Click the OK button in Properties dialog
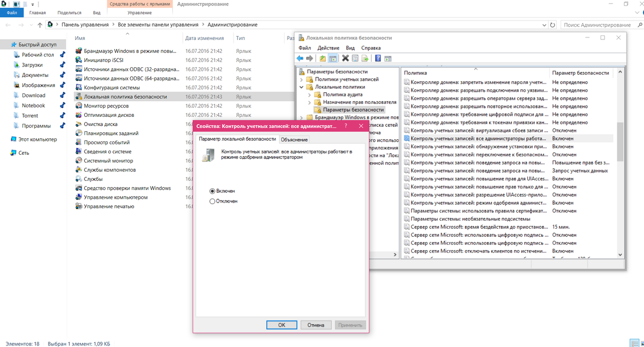Viewport: 644px width, 347px height. point(282,325)
